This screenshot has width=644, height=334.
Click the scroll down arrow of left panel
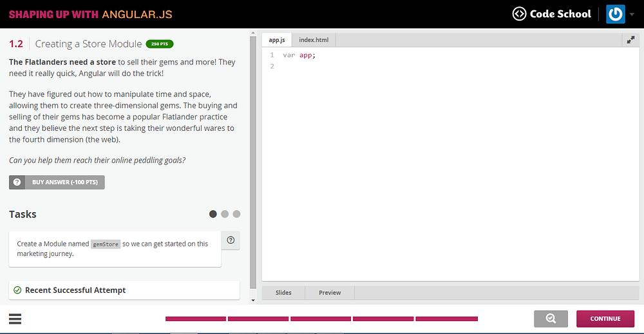253,300
